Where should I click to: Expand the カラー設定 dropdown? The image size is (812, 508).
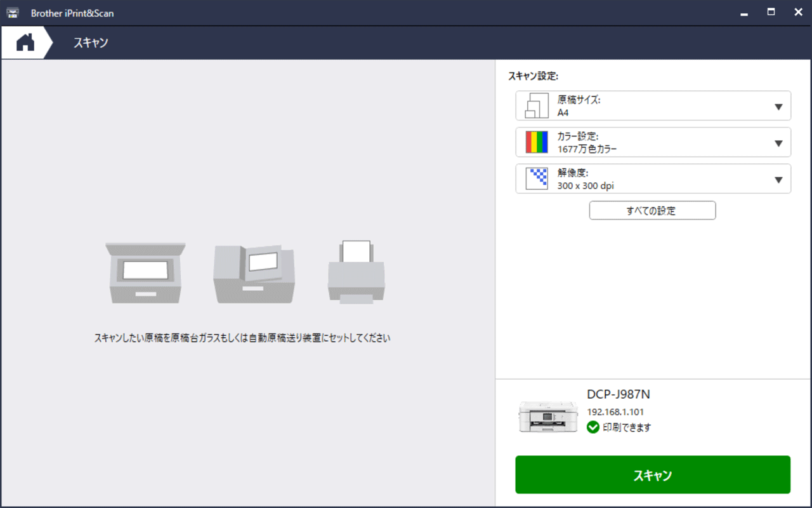coord(779,142)
